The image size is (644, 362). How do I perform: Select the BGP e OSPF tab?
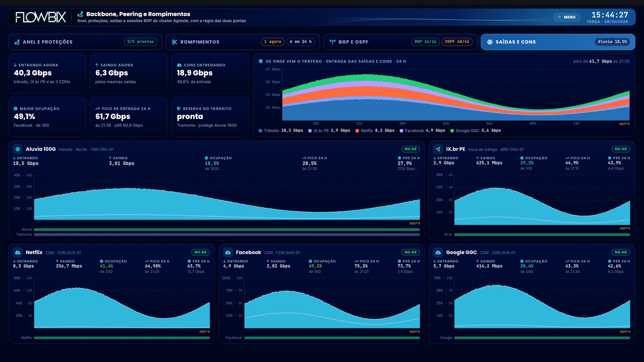point(400,42)
